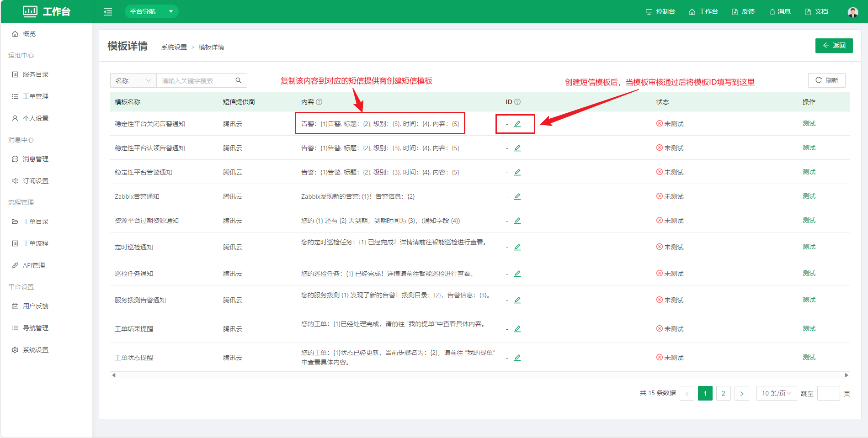The width and height of the screenshot is (868, 438).
Task: Click 稳定性平台告警通知 template name
Action: 144,172
